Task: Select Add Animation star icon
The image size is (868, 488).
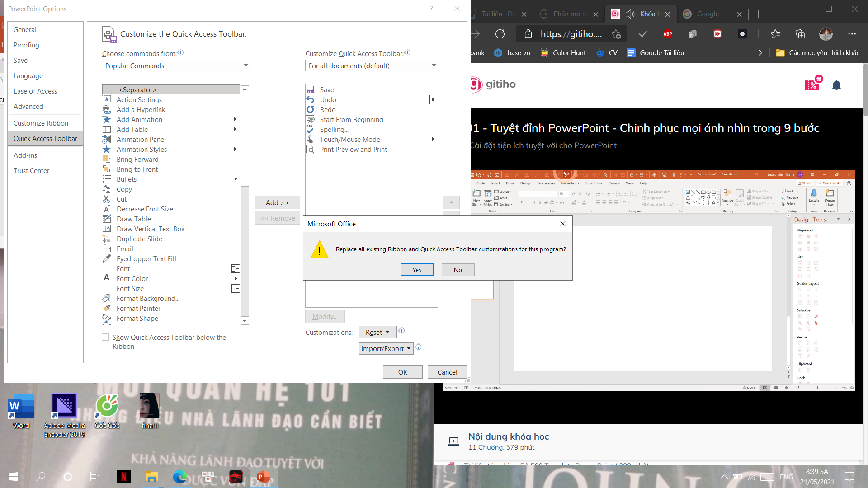Action: coord(107,119)
